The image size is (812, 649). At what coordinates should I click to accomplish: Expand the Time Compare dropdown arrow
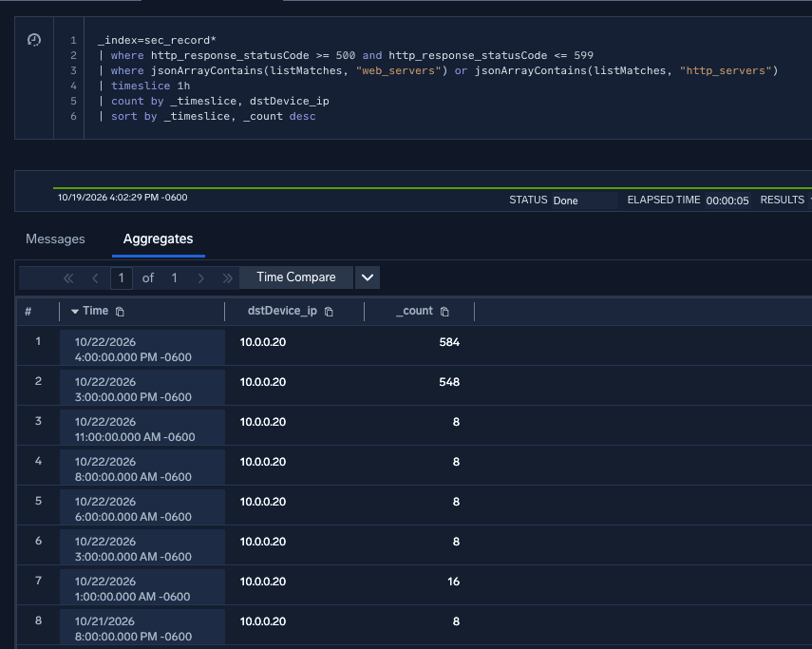368,277
